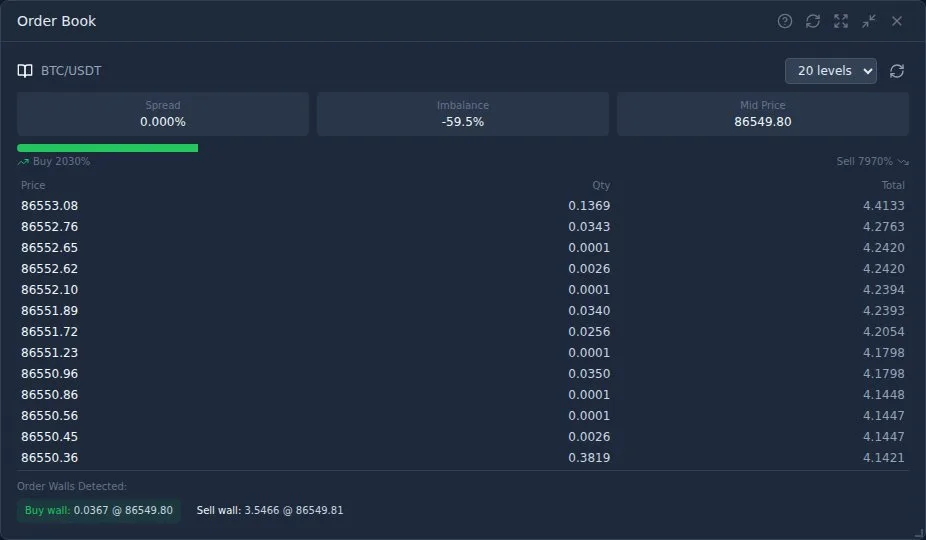Select price 86550.96 row

463,373
